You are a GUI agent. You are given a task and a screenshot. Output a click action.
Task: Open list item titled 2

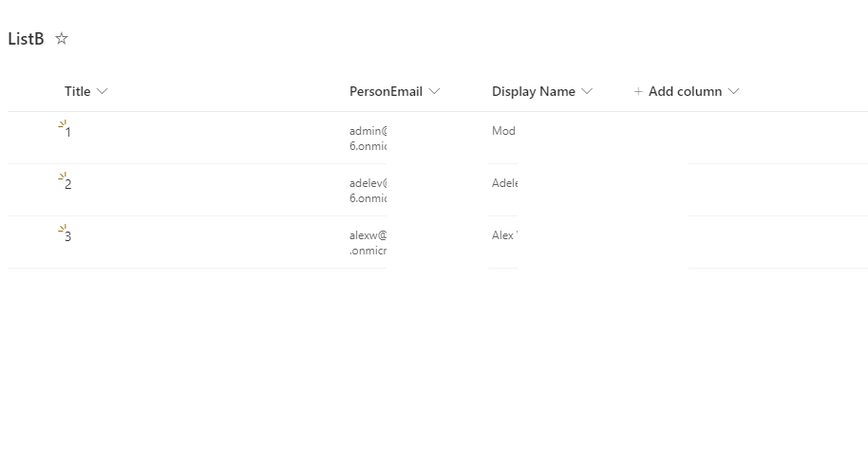tap(68, 184)
